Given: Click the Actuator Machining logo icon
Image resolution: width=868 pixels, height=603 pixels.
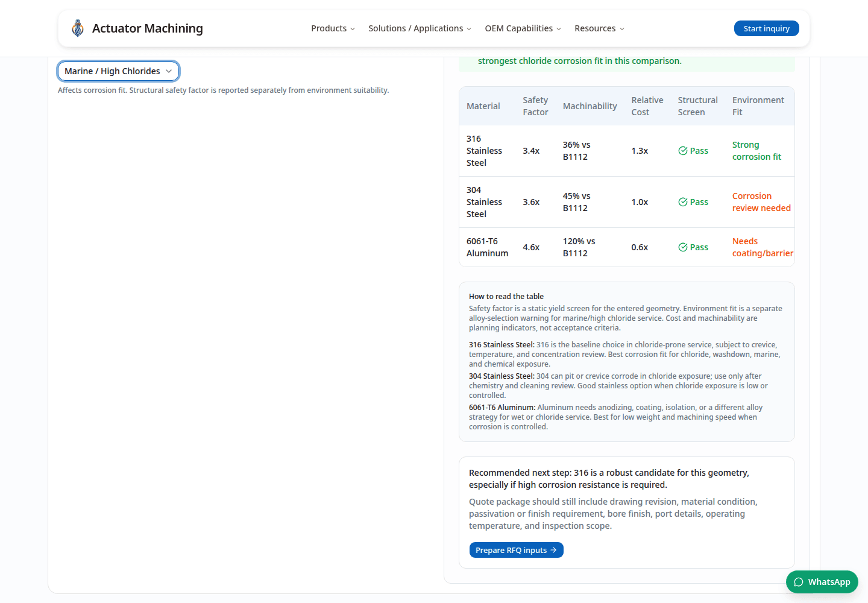Looking at the screenshot, I should pos(78,28).
